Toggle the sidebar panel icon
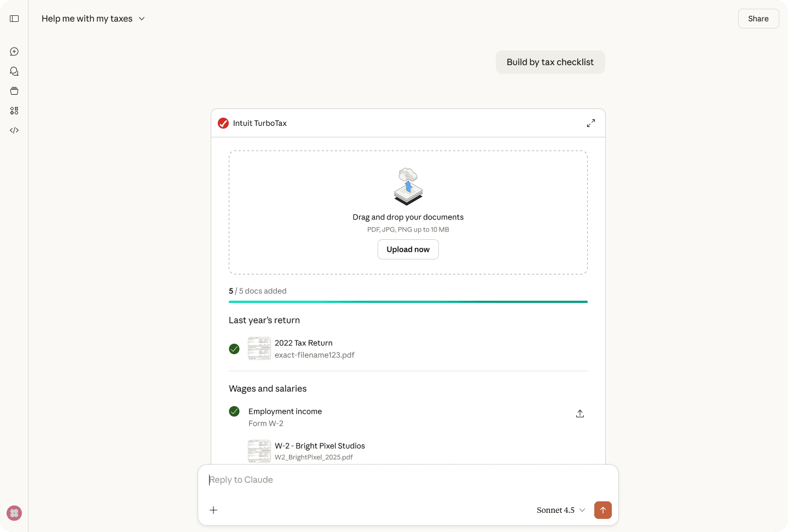 click(x=14, y=19)
